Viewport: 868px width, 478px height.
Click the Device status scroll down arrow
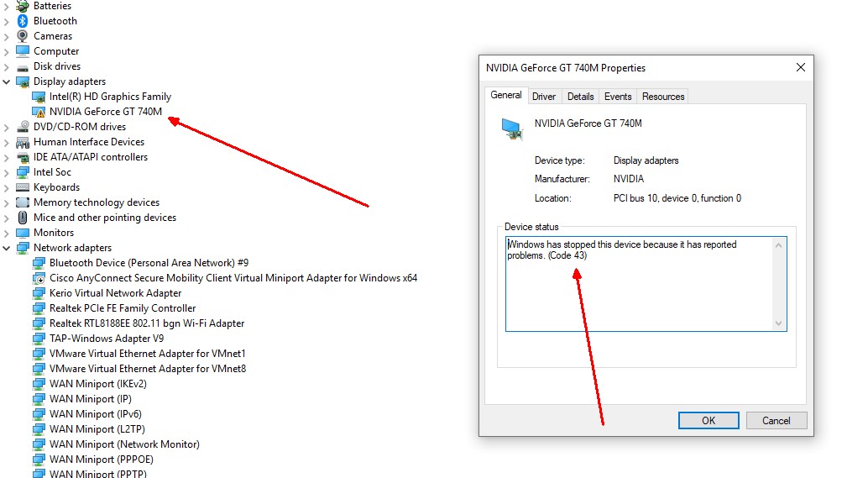778,323
